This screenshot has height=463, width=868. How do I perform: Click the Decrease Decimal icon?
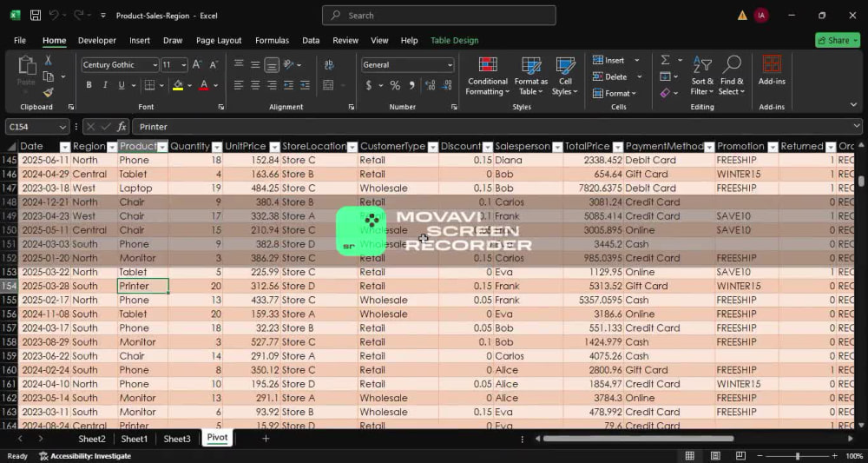(446, 85)
